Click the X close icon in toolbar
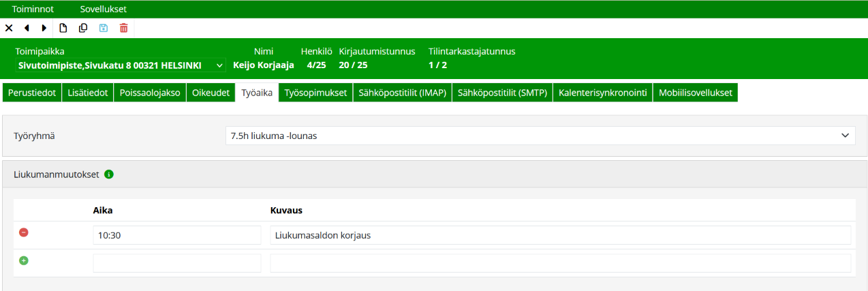 [x=9, y=28]
